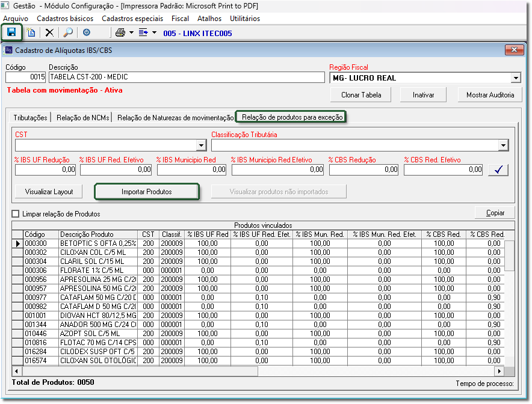
Task: Open search with the magnifying glass icon
Action: pos(68,32)
